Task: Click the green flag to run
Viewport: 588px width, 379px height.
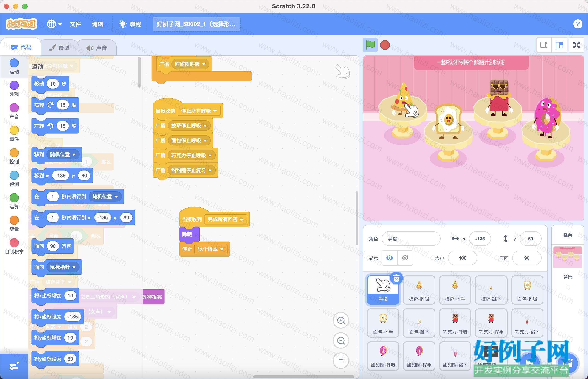Action: [370, 45]
